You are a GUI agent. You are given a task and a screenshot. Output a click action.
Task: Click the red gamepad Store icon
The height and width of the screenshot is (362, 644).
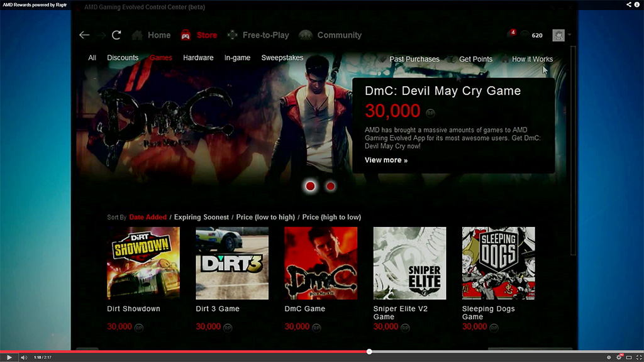(186, 35)
